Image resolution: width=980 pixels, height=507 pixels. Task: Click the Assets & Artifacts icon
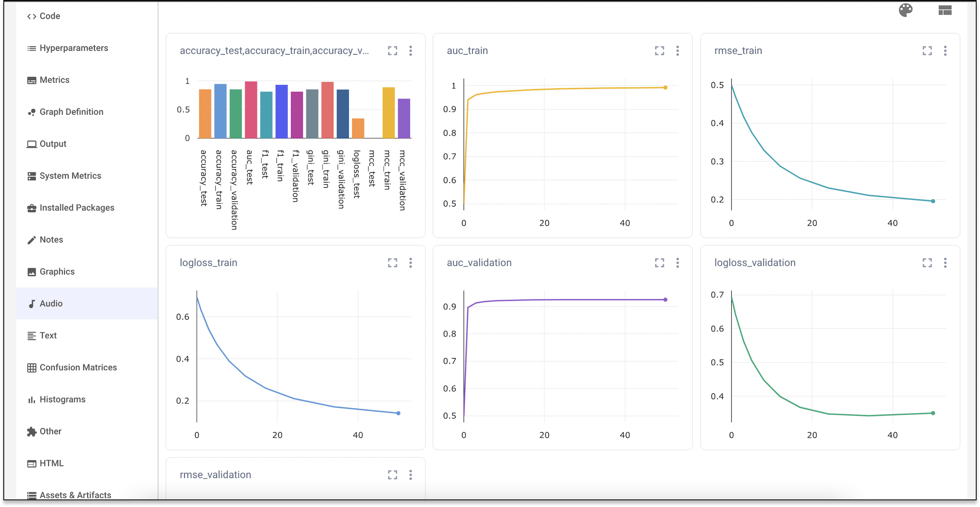pyautogui.click(x=32, y=495)
